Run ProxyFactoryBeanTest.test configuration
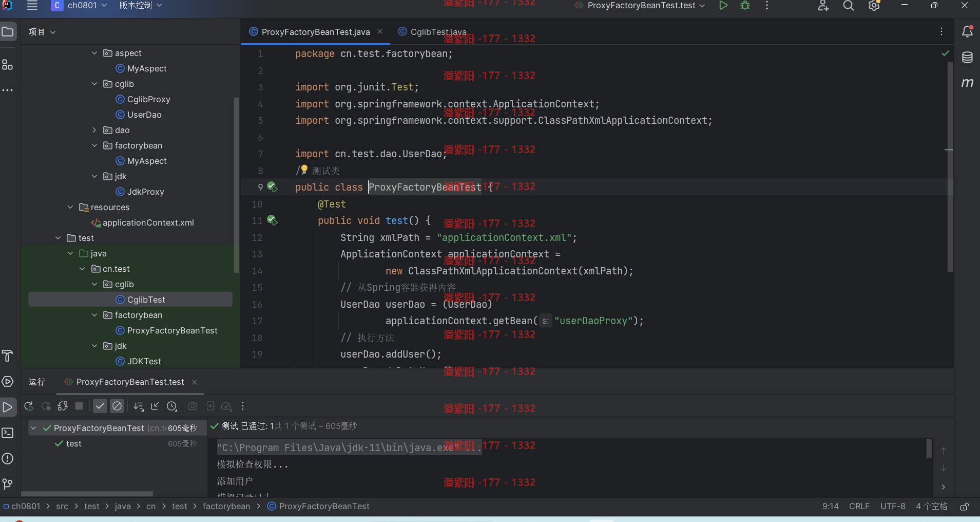Image resolution: width=980 pixels, height=522 pixels. tap(723, 6)
